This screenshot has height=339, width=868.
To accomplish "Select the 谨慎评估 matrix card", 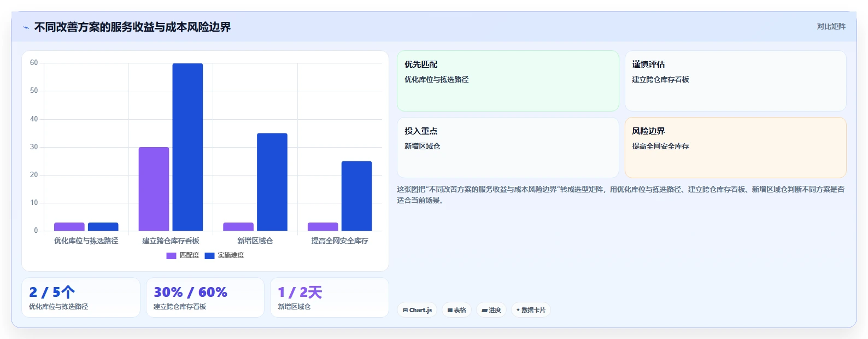I will pos(735,81).
